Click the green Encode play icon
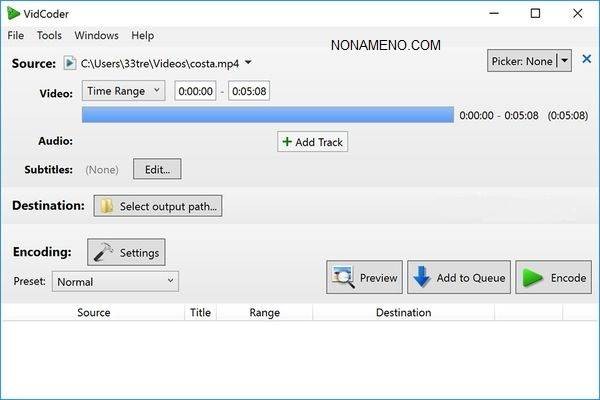This screenshot has width=600, height=400. pyautogui.click(x=533, y=277)
